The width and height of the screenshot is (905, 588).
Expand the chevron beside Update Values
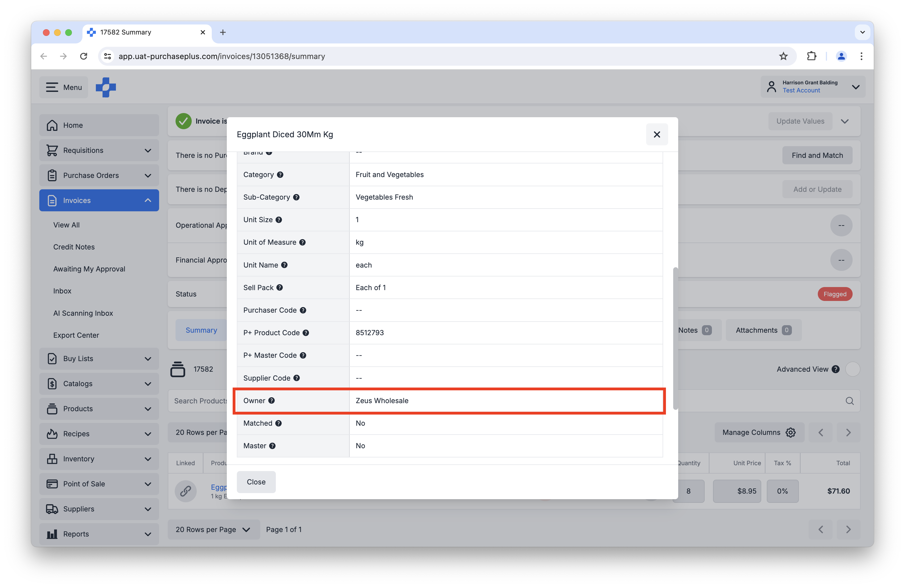(845, 122)
